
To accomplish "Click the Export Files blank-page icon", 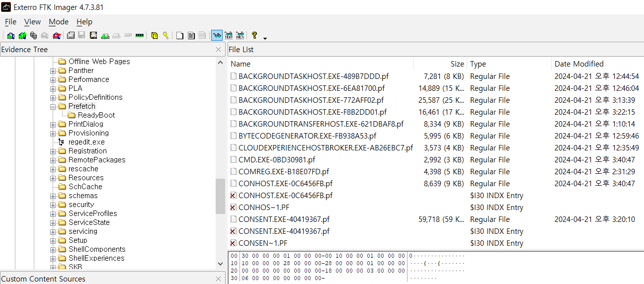I will 180,36.
